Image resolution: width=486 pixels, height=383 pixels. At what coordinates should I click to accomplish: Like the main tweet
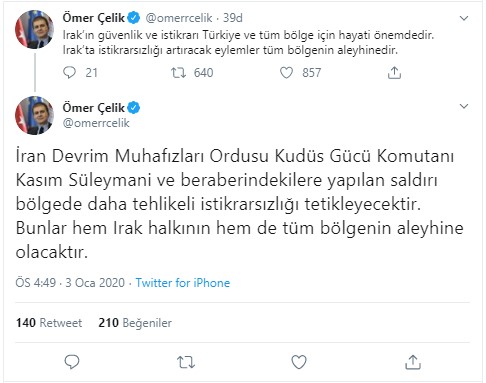coord(299,362)
